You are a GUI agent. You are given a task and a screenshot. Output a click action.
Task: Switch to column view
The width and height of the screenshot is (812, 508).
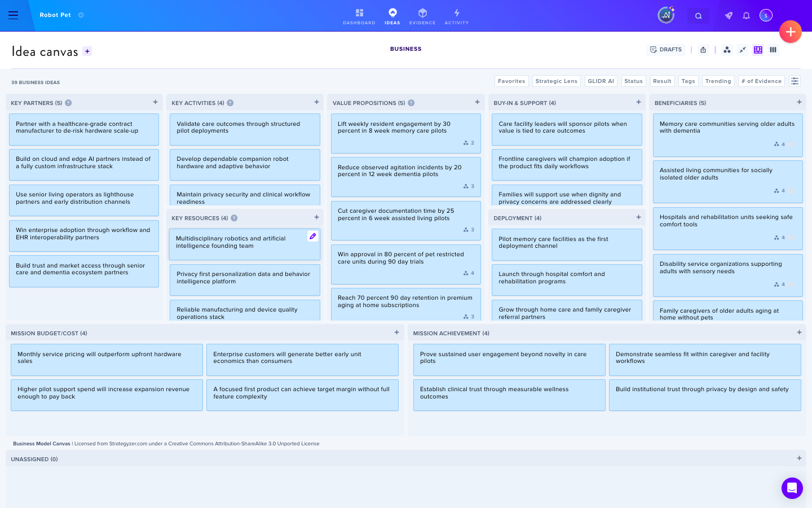coord(773,50)
